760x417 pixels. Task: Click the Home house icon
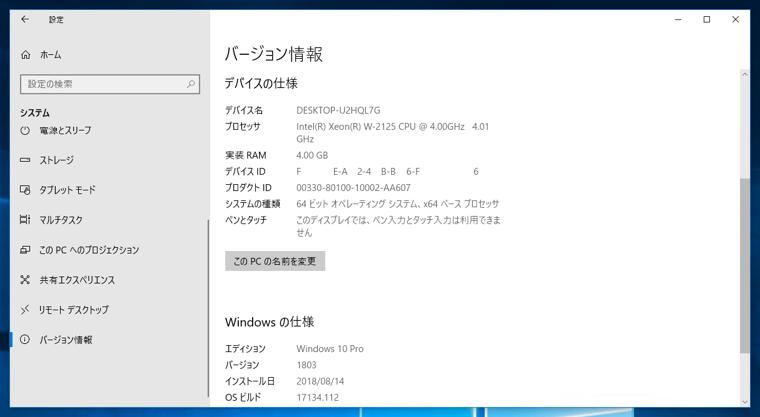25,55
